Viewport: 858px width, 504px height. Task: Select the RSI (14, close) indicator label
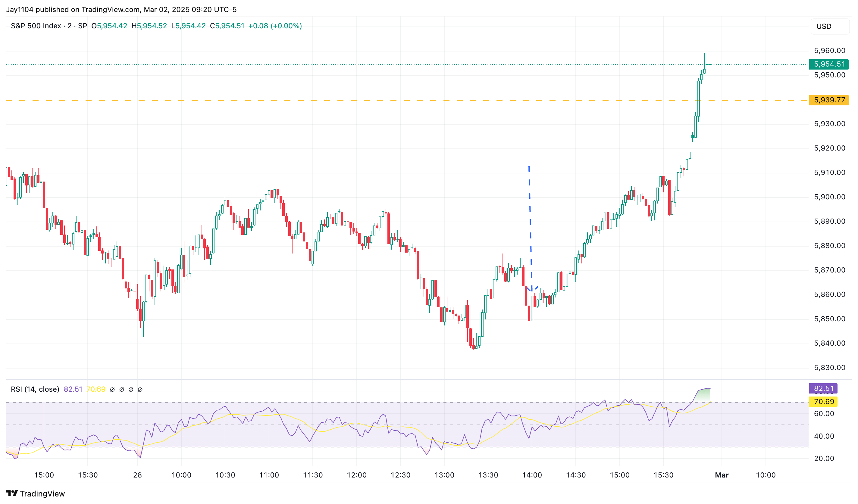pyautogui.click(x=35, y=389)
